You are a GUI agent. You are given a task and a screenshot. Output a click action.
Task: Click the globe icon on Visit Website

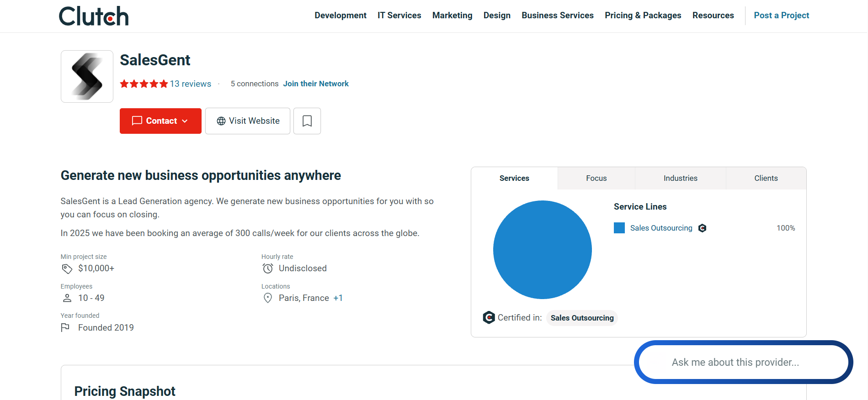point(221,121)
